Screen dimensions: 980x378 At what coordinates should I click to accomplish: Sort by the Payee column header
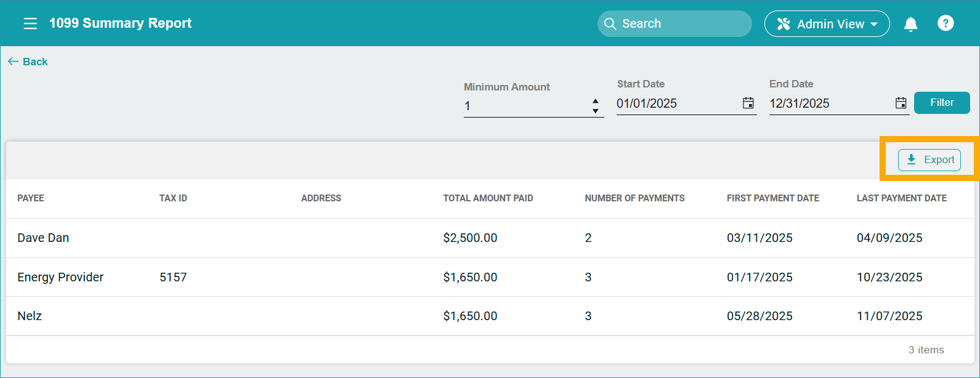point(31,198)
